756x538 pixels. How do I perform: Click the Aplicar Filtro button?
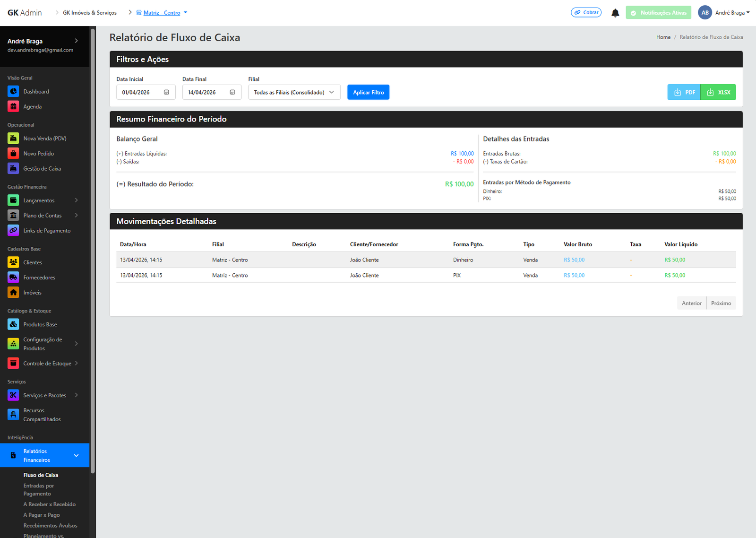click(x=368, y=92)
